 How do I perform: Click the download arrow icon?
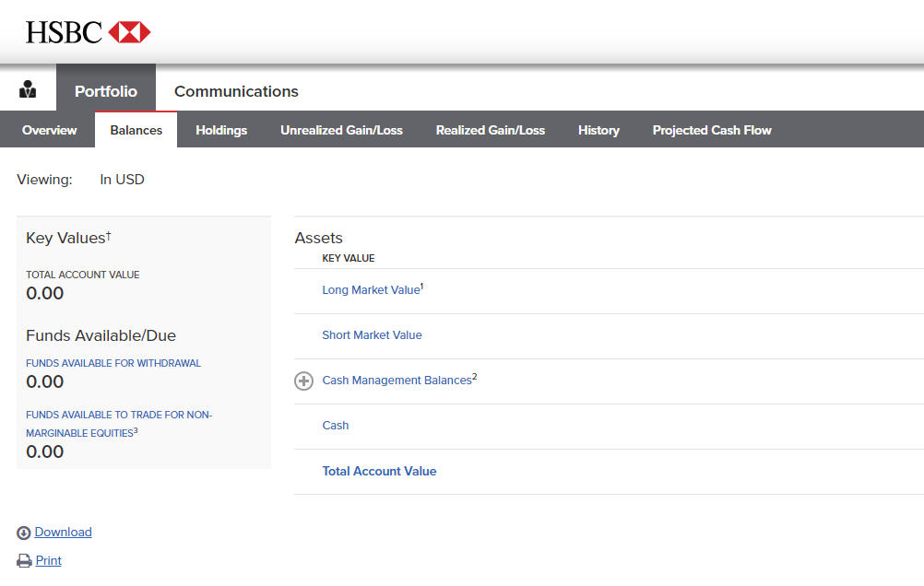(x=24, y=533)
